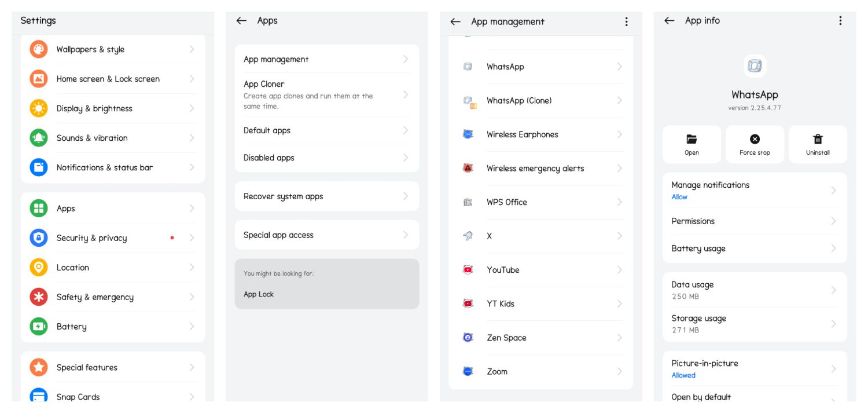
Task: Select the 'WPS Office' text
Action: [x=507, y=202]
